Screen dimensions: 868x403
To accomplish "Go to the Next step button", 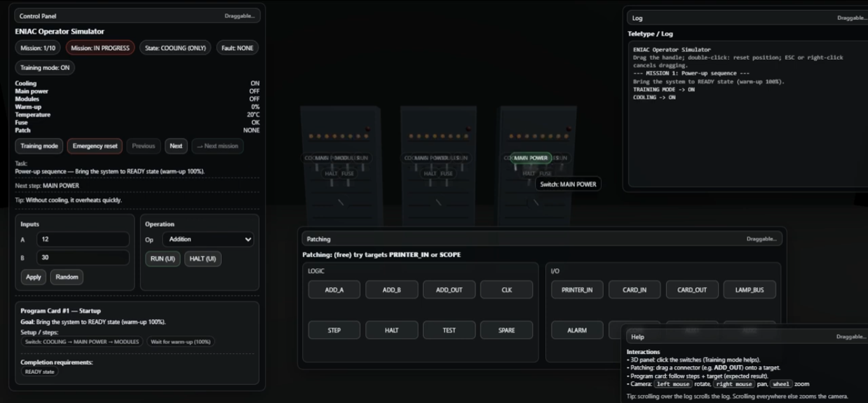I will [x=176, y=146].
